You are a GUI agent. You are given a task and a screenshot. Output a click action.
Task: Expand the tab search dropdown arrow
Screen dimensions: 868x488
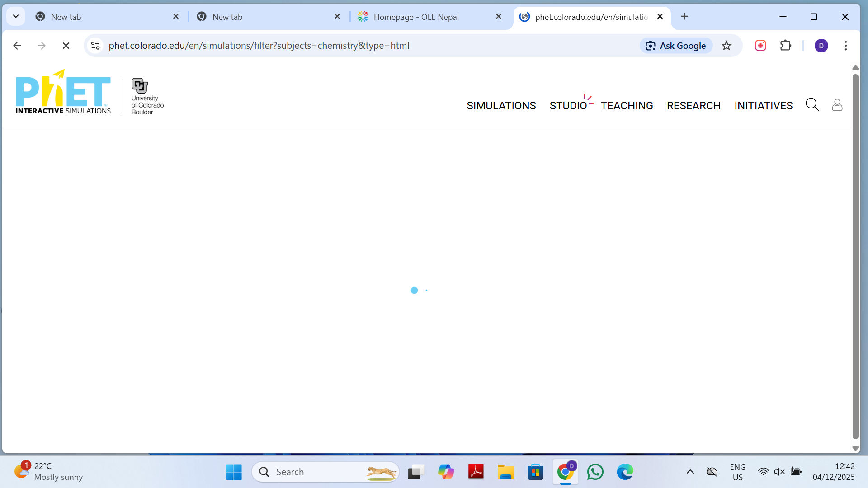[x=16, y=17]
